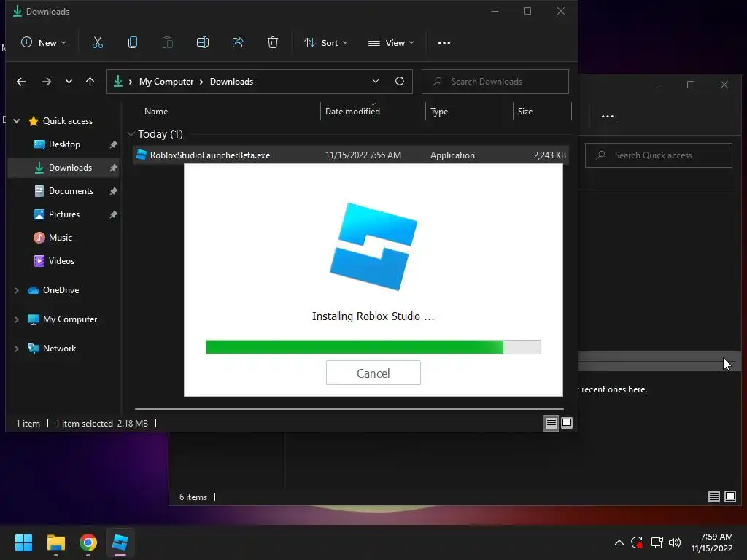Cancel the Roblox Studio installation

tap(373, 373)
